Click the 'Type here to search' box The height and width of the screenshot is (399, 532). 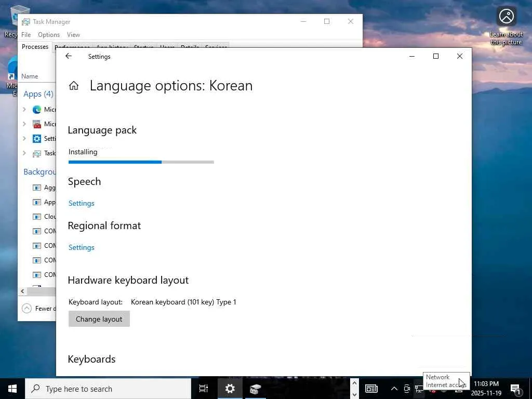pyautogui.click(x=108, y=389)
